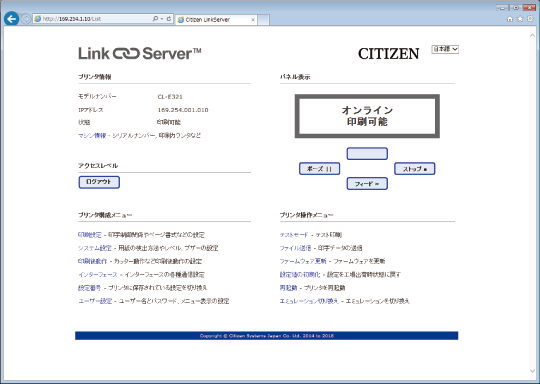This screenshot has height=384, width=540.
Task: Open browser tools gear icon
Action: pos(530,19)
